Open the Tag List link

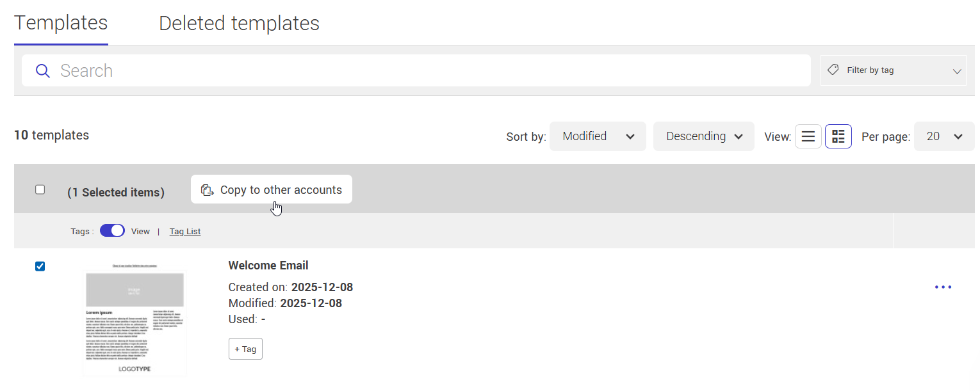click(x=185, y=232)
